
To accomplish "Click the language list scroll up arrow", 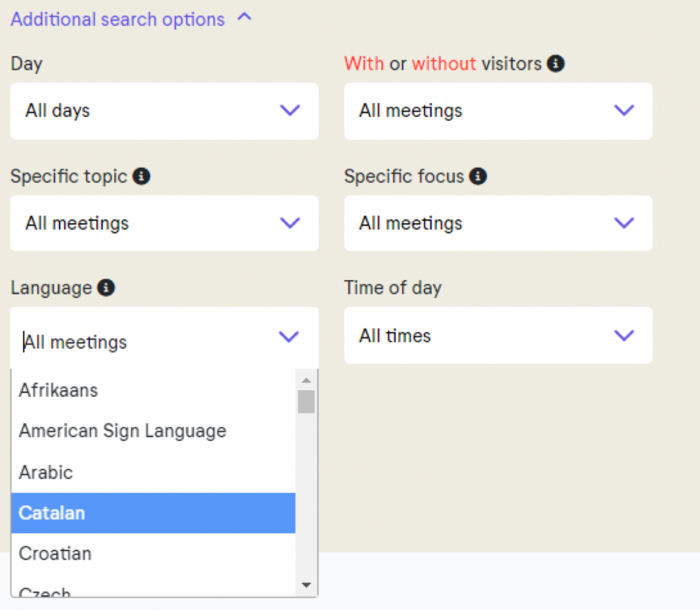I will pos(307,381).
